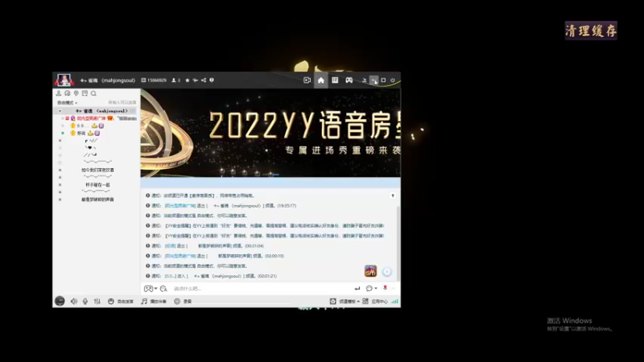Select the 雀魂 (mahjongsoul) channel row

pyautogui.click(x=97, y=111)
